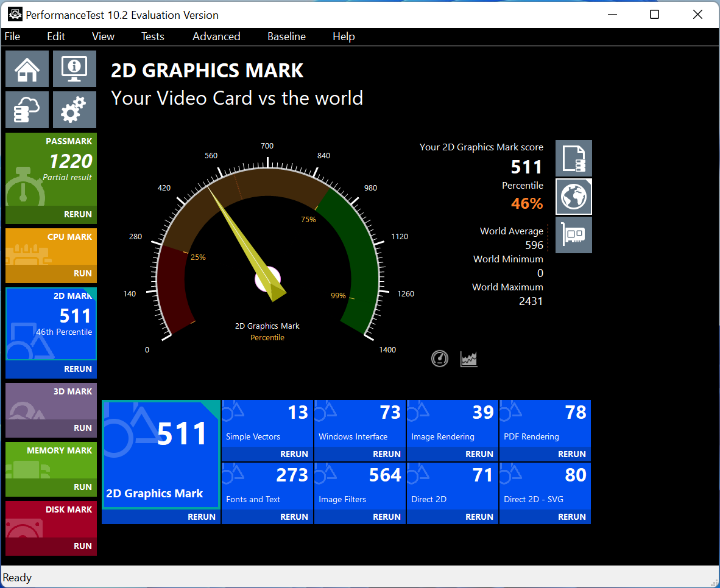Open the settings gears icon

point(74,110)
